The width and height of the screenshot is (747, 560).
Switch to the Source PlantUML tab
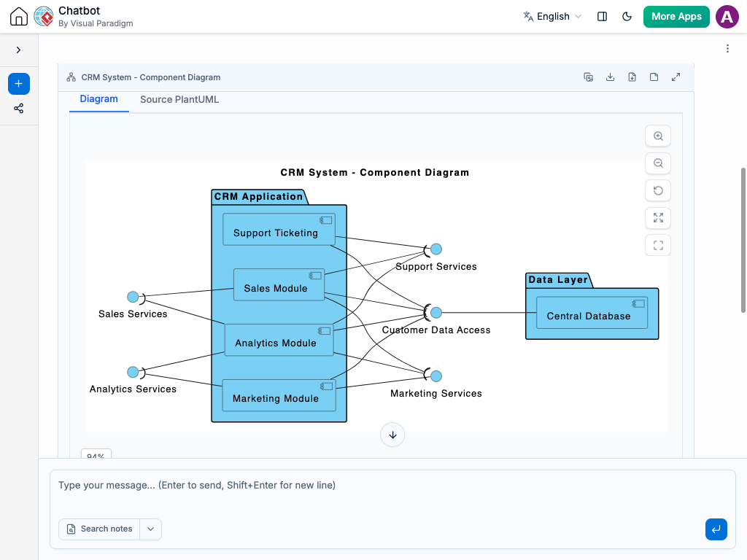tap(179, 99)
